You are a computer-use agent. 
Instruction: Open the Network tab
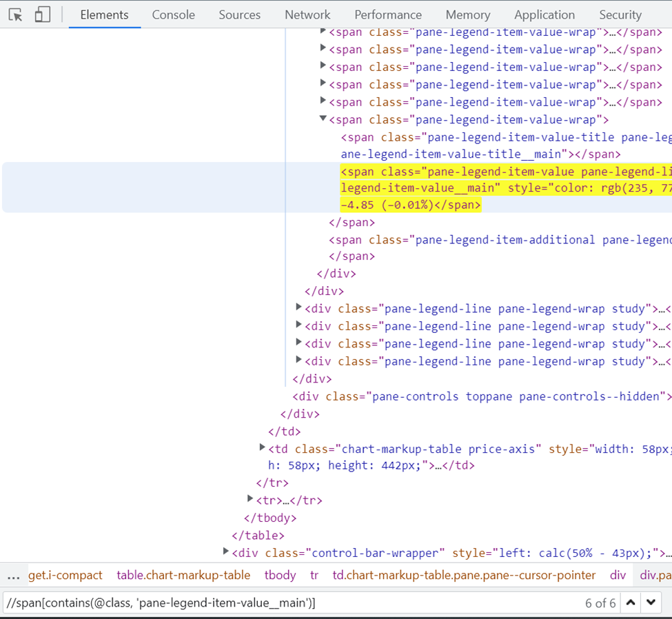307,14
